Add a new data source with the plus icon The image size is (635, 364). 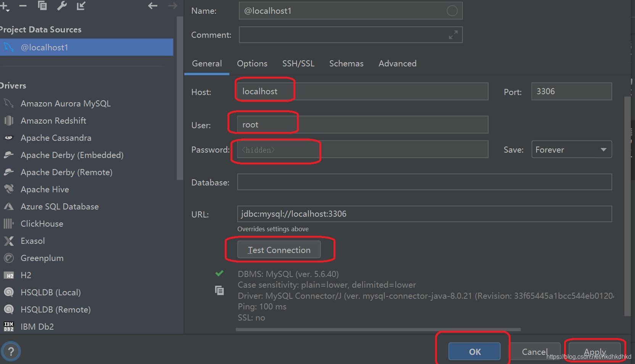[5, 6]
